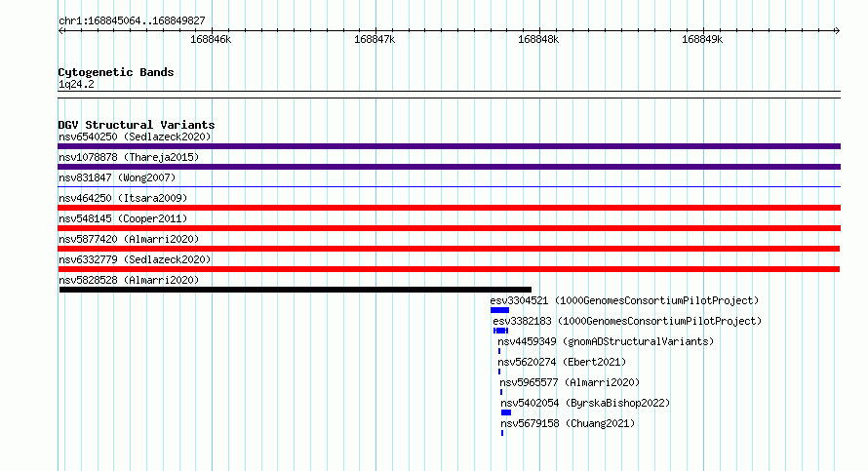868x471 pixels.
Task: Click the small blue mark for nsv4459349
Action: tap(499, 351)
